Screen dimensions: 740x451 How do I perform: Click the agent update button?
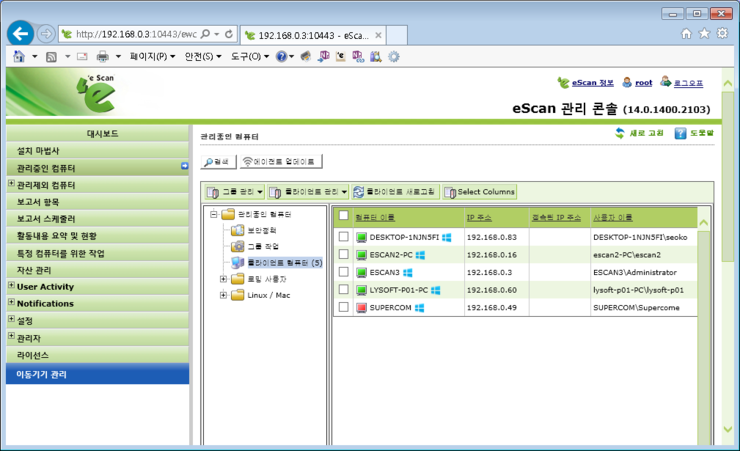[x=281, y=161]
